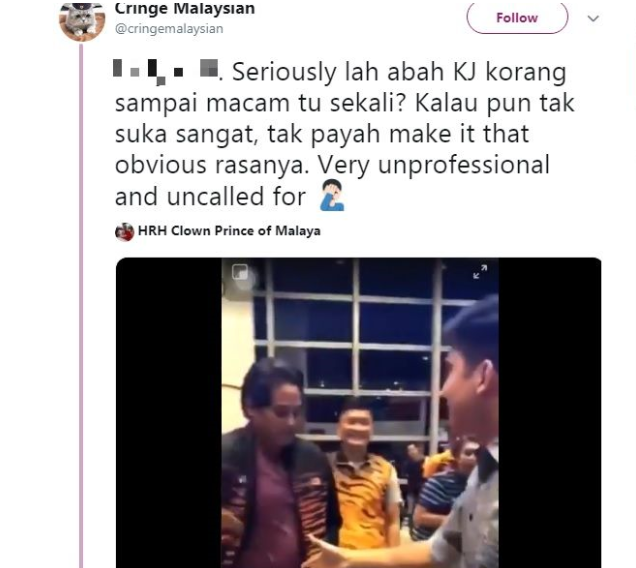
Task: Click the man in maroon shirt in video
Action: click(x=276, y=467)
